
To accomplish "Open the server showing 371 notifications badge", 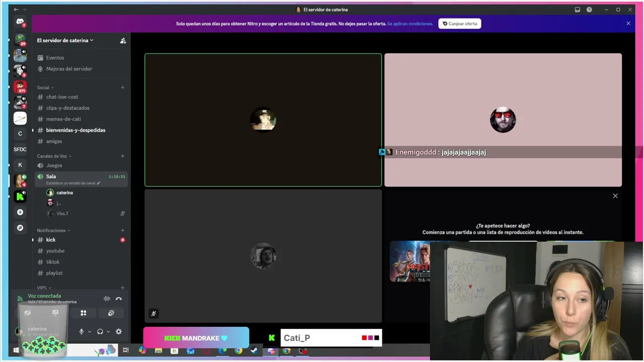I will tap(20, 87).
